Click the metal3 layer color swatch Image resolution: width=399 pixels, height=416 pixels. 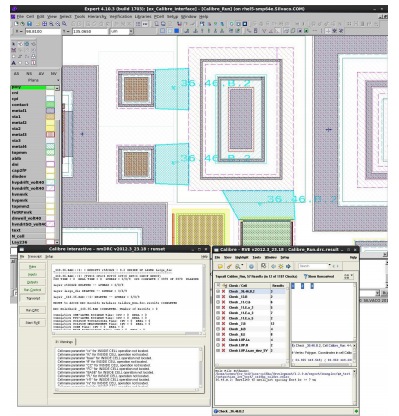tap(50, 134)
